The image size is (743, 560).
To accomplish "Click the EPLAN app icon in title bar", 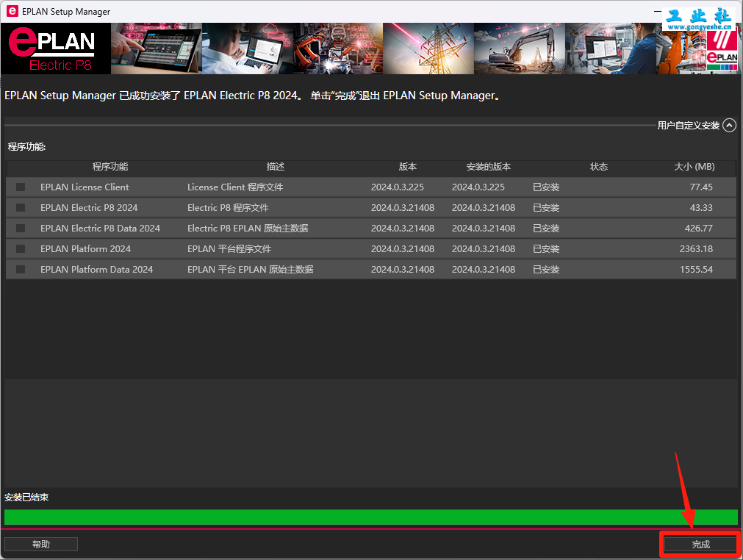I will (x=12, y=11).
